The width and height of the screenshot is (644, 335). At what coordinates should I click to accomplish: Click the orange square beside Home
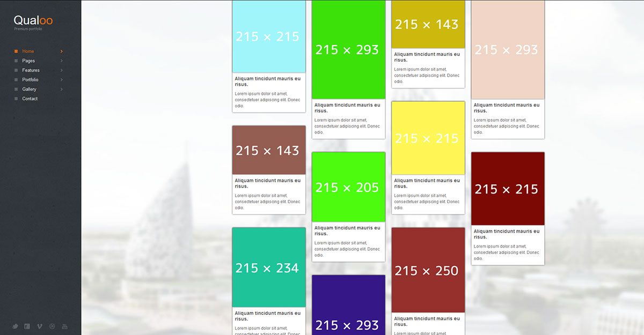click(16, 51)
